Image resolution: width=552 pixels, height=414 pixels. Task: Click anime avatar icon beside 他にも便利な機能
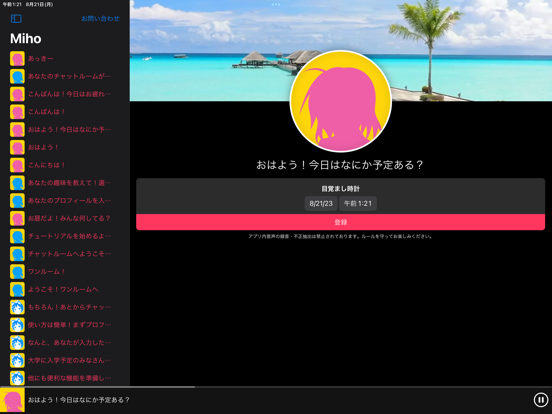coord(17,378)
